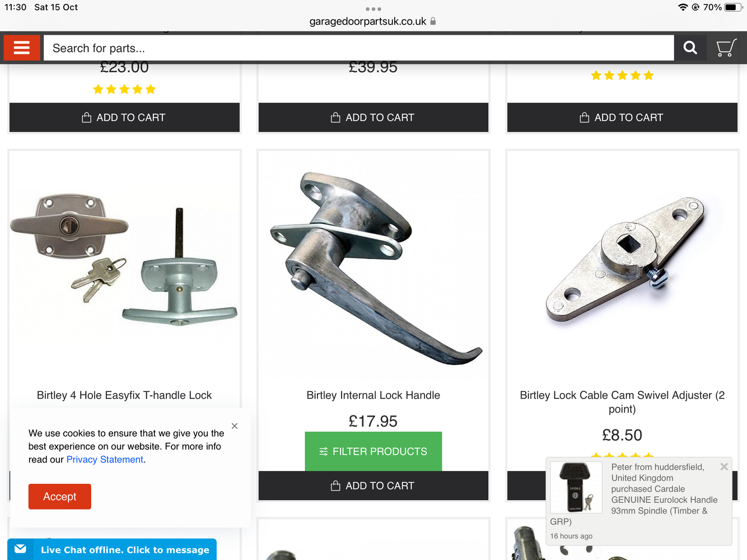
Task: Add Birtley Internal Lock Handle to cart
Action: [373, 486]
